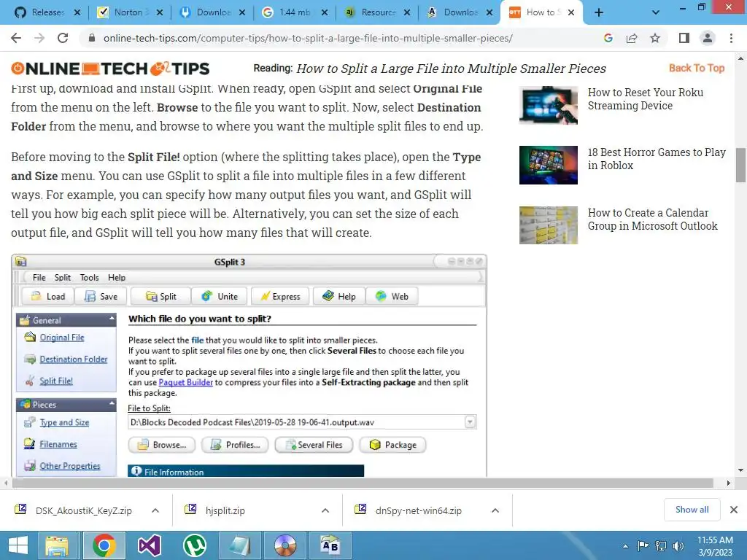Screen dimensions: 747x560
Task: Open uTorrent from taskbar
Action: coord(195,545)
